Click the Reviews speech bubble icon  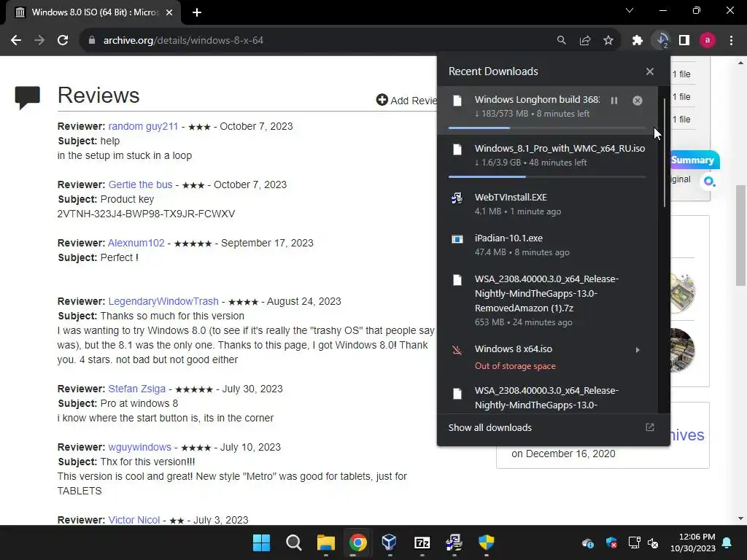pyautogui.click(x=27, y=98)
